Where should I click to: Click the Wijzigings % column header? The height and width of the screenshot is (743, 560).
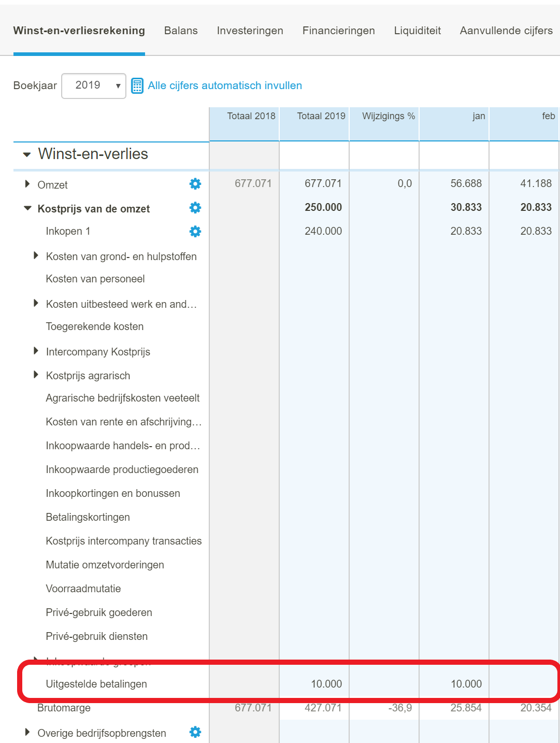coord(384,124)
